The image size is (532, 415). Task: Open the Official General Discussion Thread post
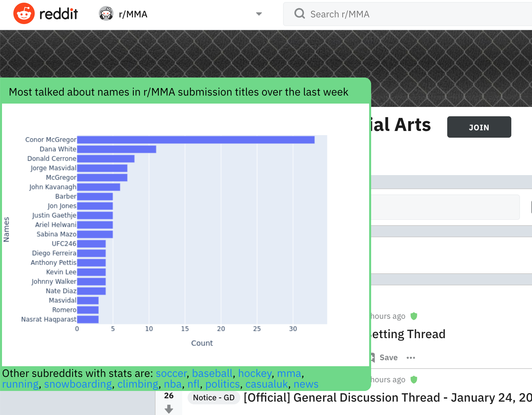[388, 398]
